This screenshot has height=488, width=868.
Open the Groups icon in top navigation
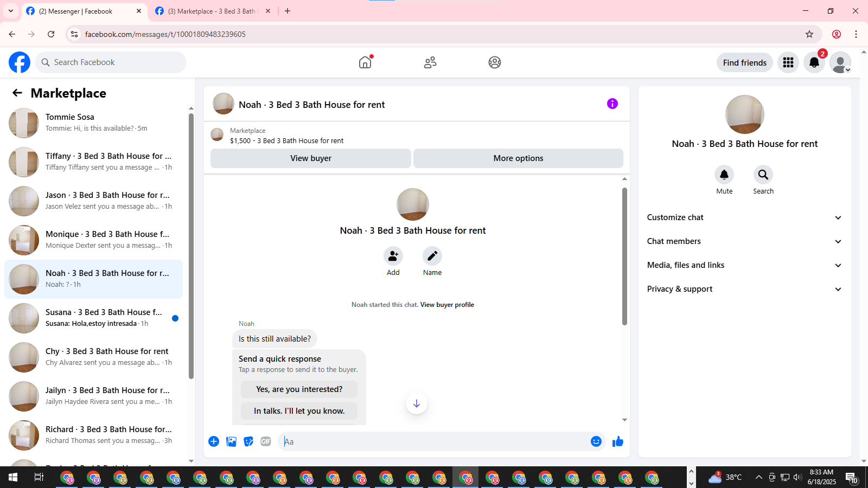click(495, 62)
